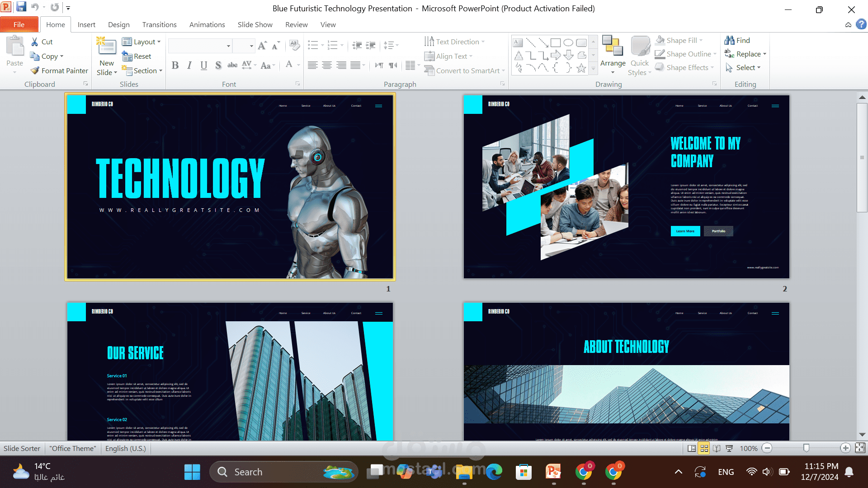Toggle Bold formatting

[x=175, y=66]
